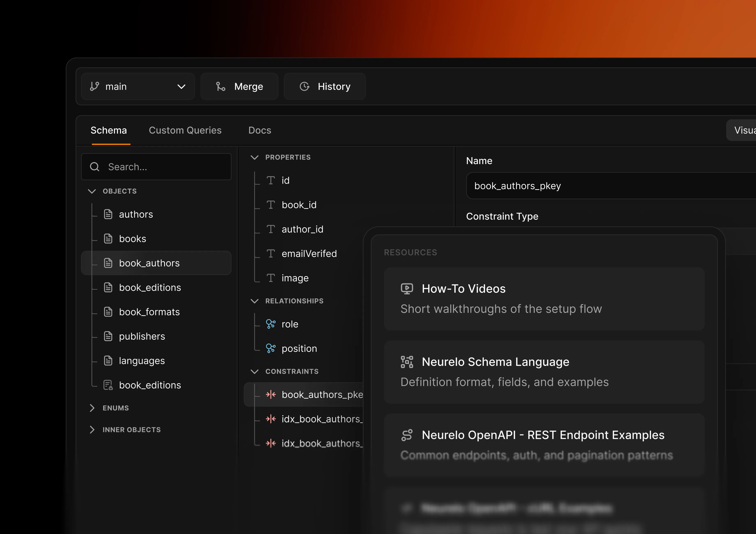Click the Neurelo OpenAPI resource icon
Screen dimensions: 756x534
pyautogui.click(x=407, y=435)
